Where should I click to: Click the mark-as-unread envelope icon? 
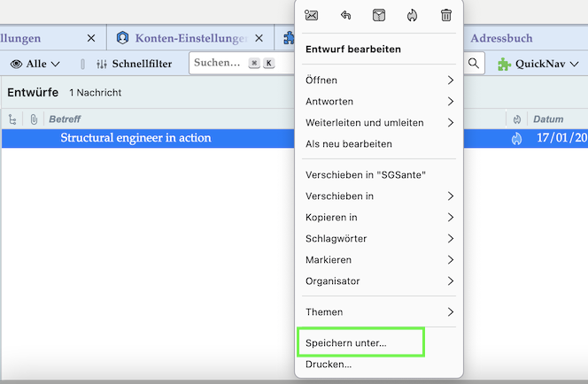(x=311, y=15)
